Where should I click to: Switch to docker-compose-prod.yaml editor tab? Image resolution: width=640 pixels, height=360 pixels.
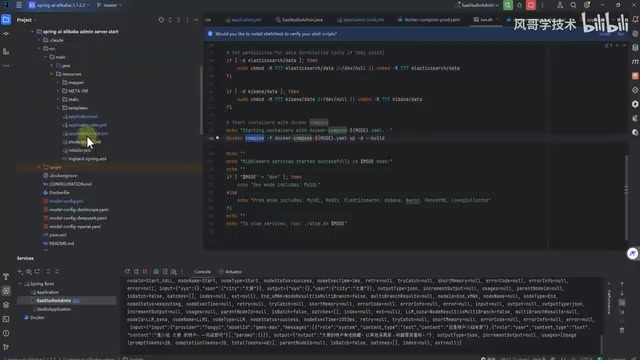point(429,20)
